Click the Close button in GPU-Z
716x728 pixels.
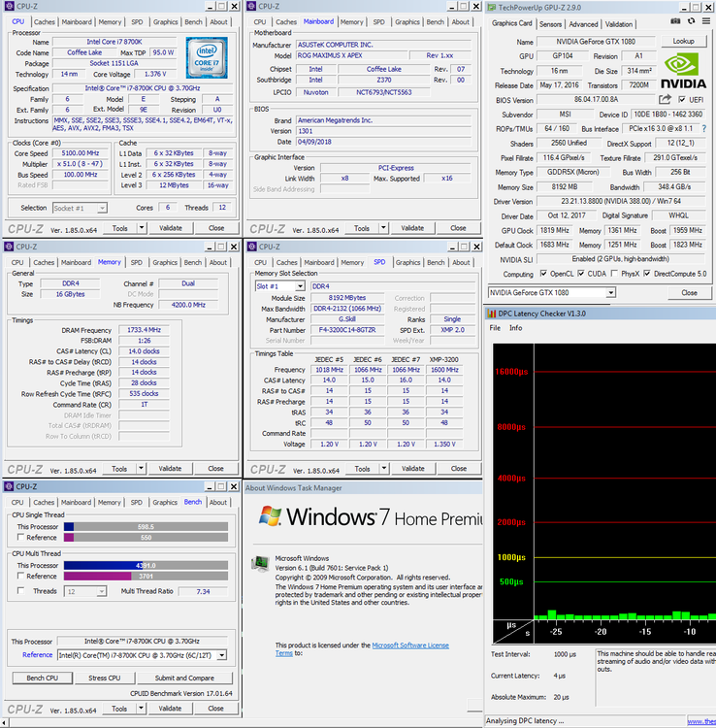(x=689, y=292)
